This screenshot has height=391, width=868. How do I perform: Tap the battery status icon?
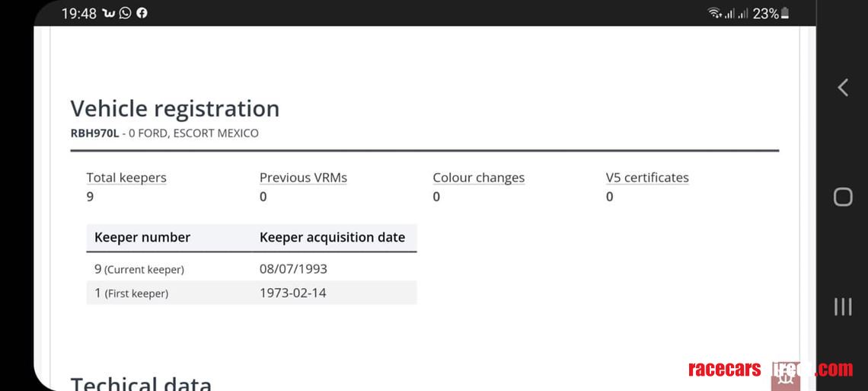(x=785, y=13)
